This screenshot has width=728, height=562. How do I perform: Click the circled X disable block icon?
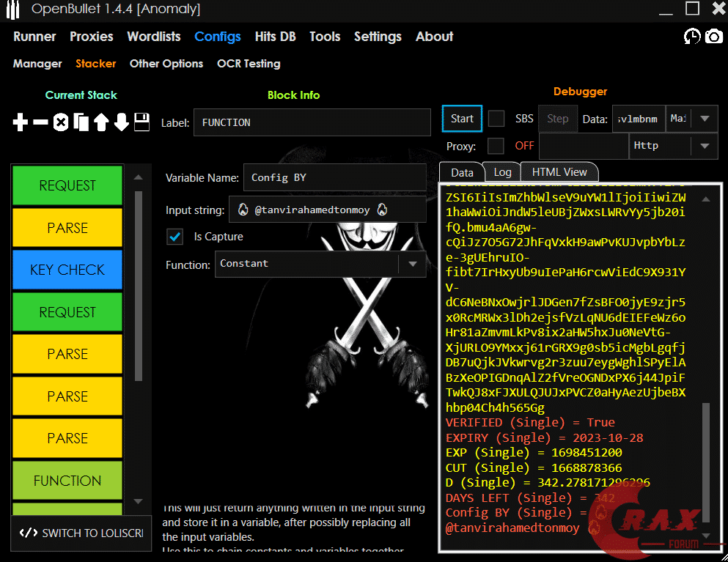(61, 122)
